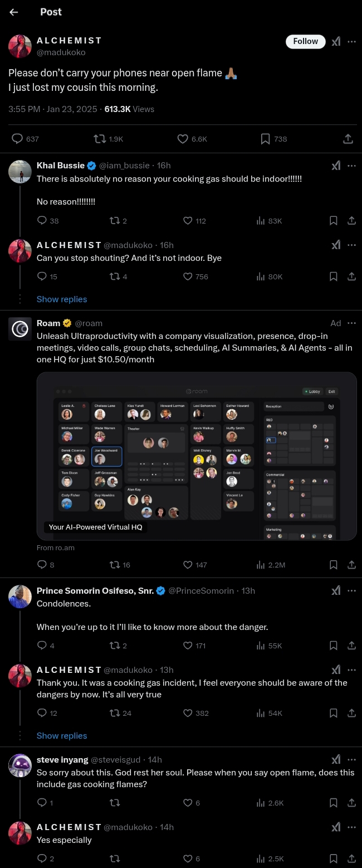Open more options on the Roam ad
Screen dimensions: 362x868
(x=351, y=323)
